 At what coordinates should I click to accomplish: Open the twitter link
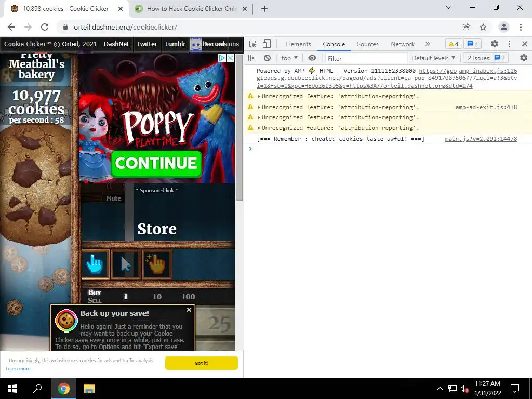[x=147, y=44]
